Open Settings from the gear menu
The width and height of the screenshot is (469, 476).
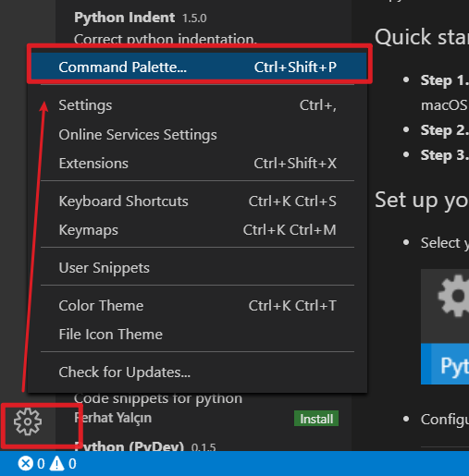click(198, 105)
